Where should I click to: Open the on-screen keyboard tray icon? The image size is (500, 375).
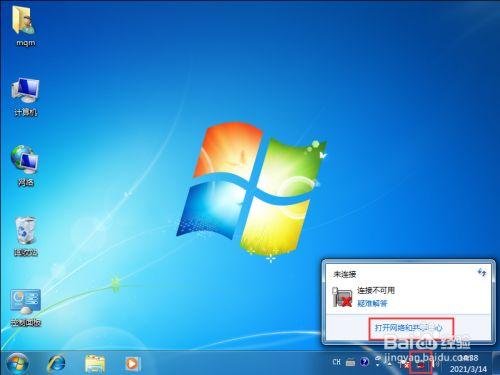(x=350, y=363)
